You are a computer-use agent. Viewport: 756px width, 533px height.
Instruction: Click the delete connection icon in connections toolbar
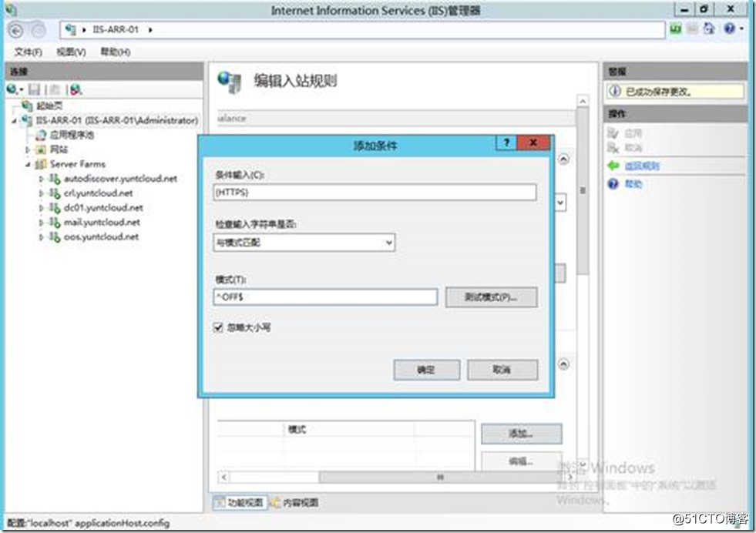point(76,89)
